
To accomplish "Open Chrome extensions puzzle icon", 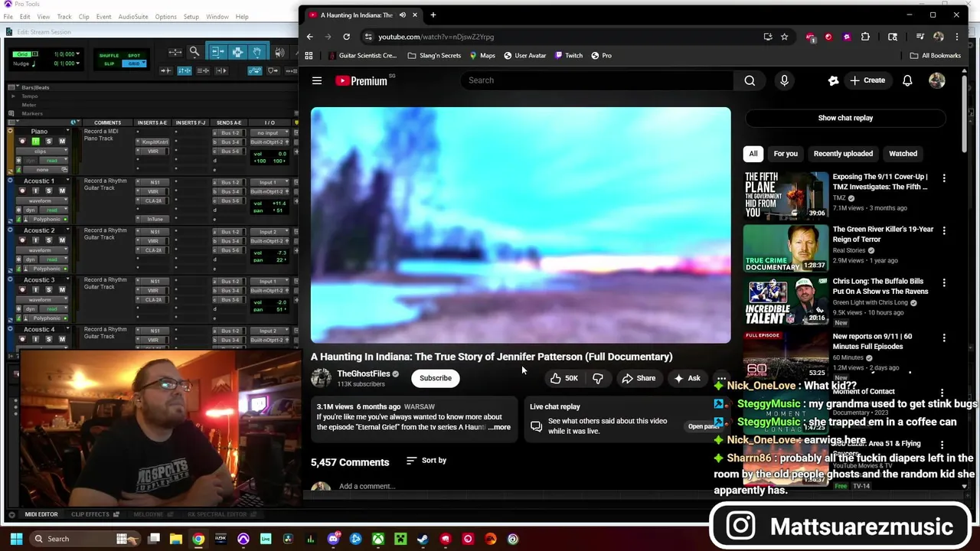I will click(x=865, y=36).
